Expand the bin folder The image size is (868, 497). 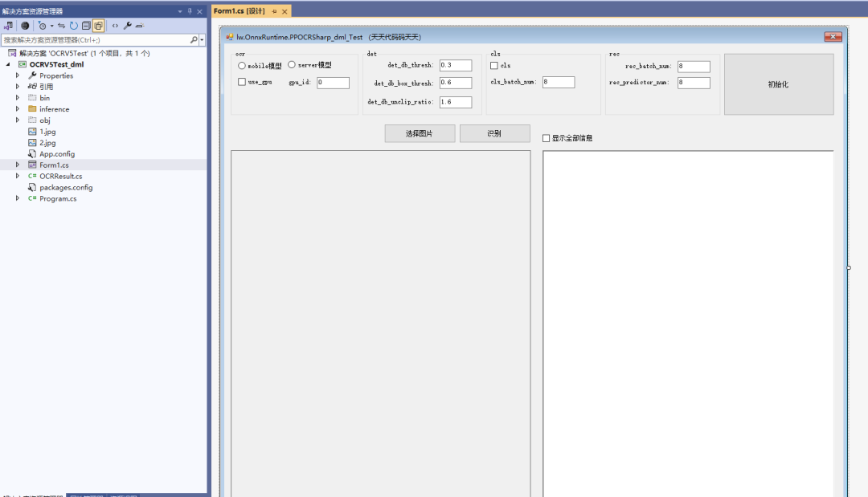click(18, 98)
